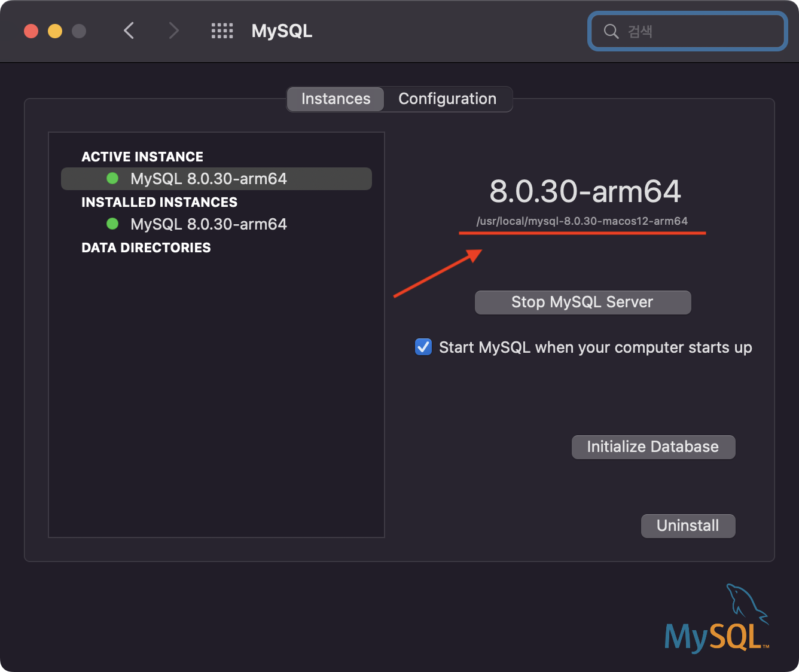Close the MySQL preferences window
Viewport: 799px width, 672px height.
click(x=31, y=31)
